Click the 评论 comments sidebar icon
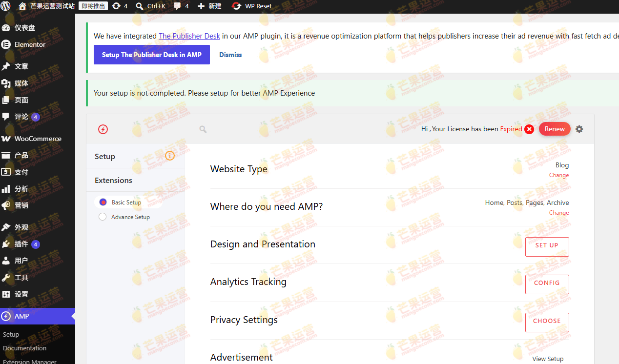This screenshot has height=364, width=619. 6,117
